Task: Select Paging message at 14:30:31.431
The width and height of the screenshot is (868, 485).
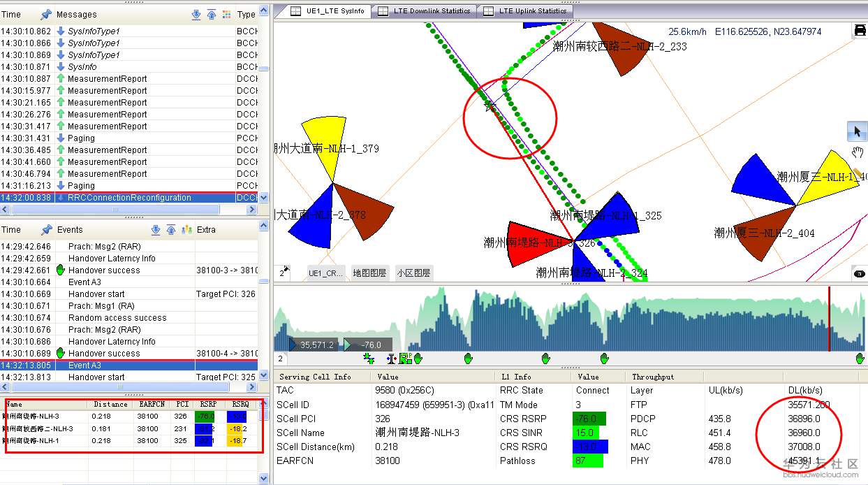Action: [x=129, y=138]
